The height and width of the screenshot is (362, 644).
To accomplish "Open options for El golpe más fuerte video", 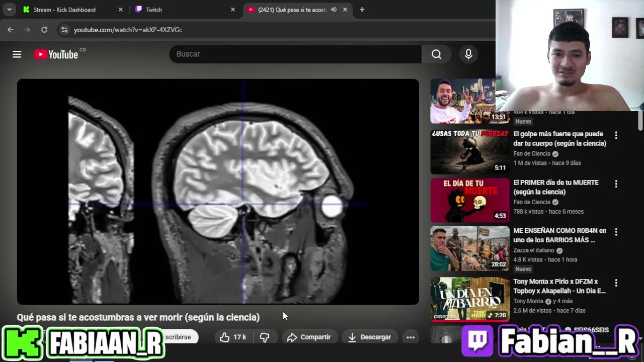I will click(x=616, y=135).
